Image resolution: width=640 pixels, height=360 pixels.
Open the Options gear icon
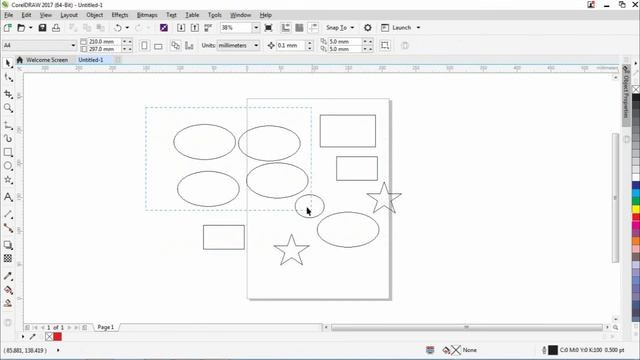point(368,28)
